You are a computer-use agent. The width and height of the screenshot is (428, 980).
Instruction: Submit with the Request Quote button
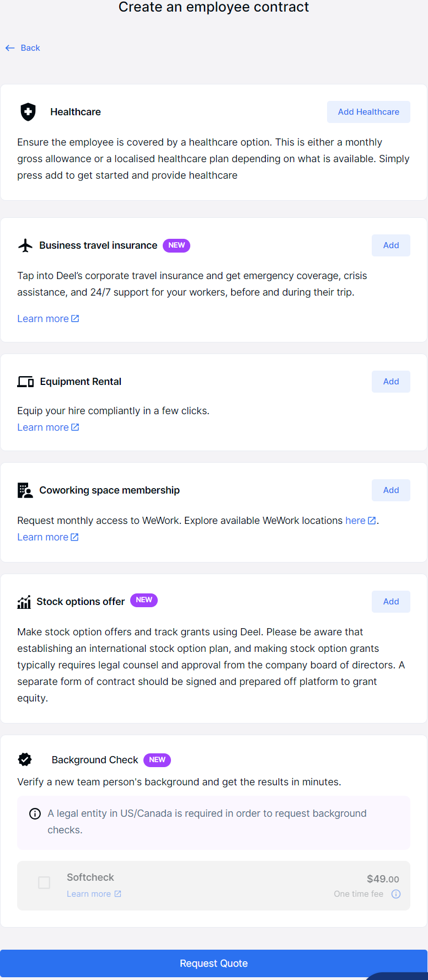point(214,963)
